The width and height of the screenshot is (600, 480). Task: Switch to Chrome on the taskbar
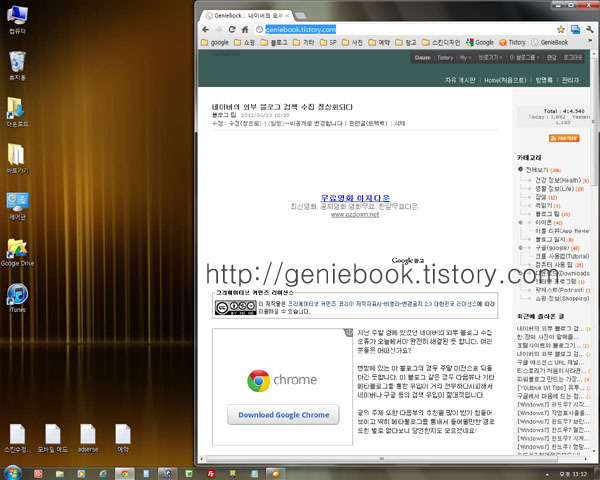point(125,474)
